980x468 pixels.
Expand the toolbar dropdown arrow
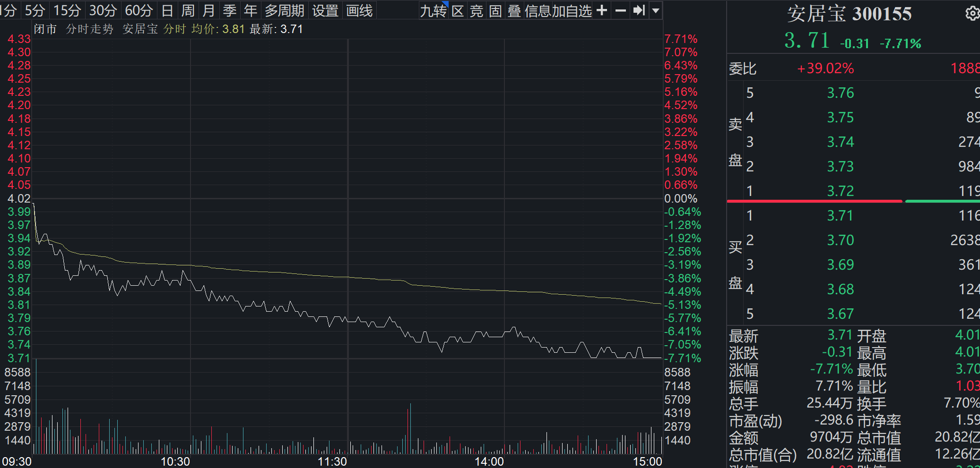[x=656, y=10]
